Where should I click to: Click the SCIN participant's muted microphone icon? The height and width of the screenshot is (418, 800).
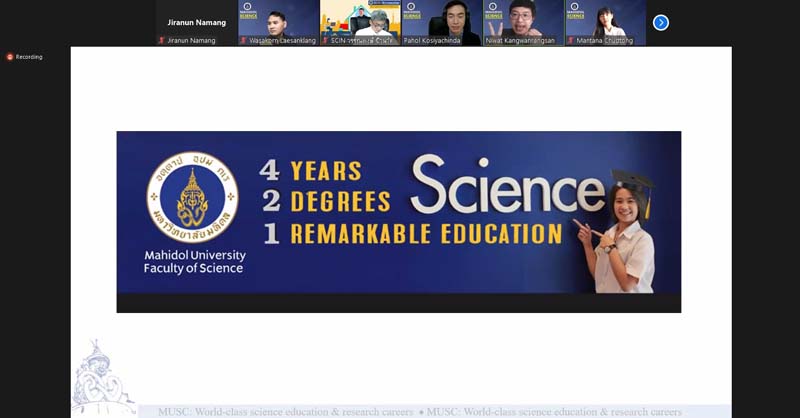coord(325,40)
